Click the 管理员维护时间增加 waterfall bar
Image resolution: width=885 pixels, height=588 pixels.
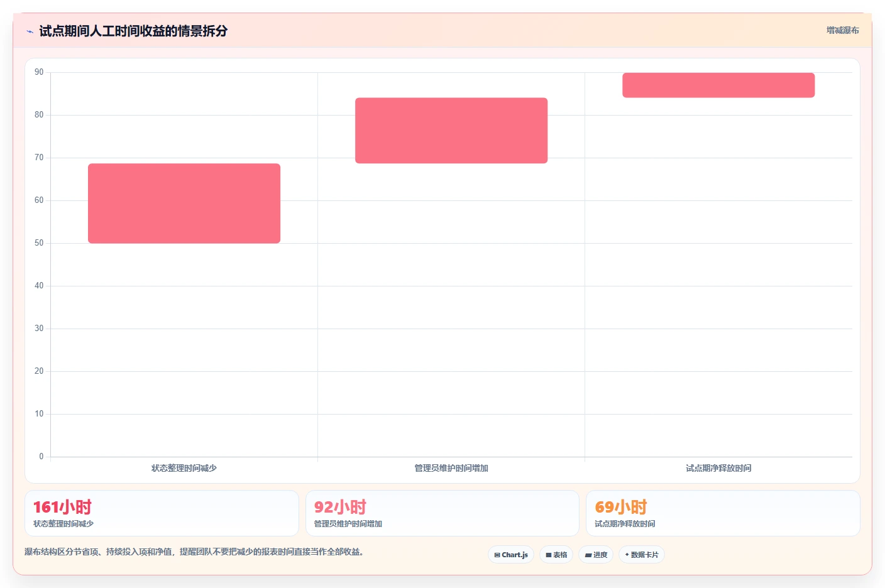point(451,131)
